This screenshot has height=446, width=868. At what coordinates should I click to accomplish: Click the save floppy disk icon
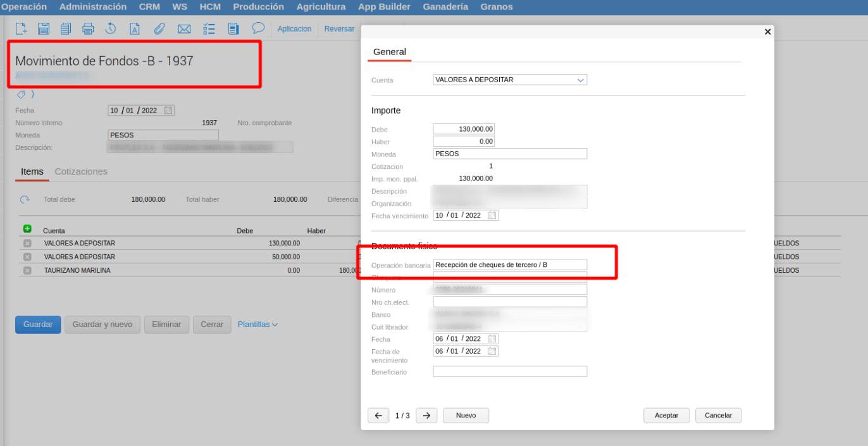[x=43, y=28]
